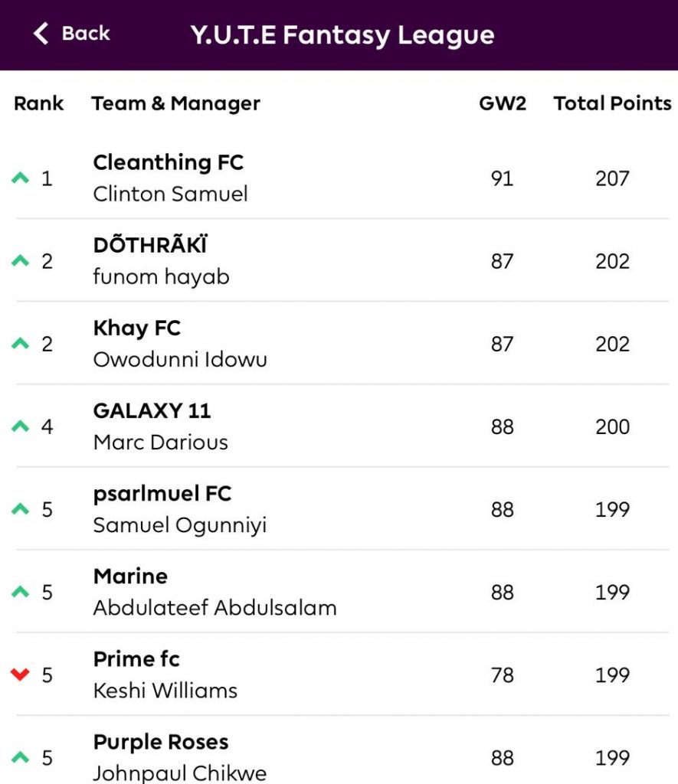This screenshot has width=678, height=784.
Task: Select Purple Roses by Johnpaul Chikwe
Action: (342, 750)
